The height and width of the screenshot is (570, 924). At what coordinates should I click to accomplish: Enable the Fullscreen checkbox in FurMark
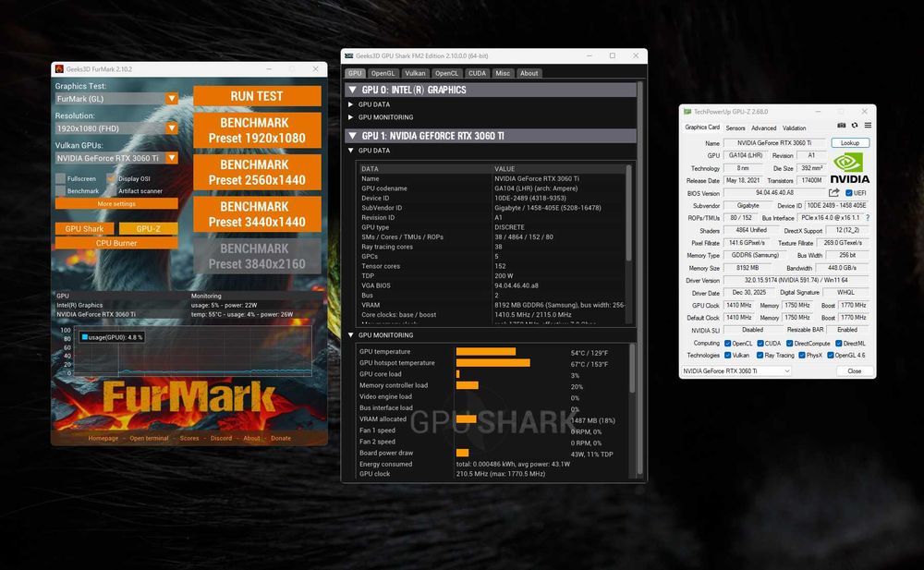60,178
